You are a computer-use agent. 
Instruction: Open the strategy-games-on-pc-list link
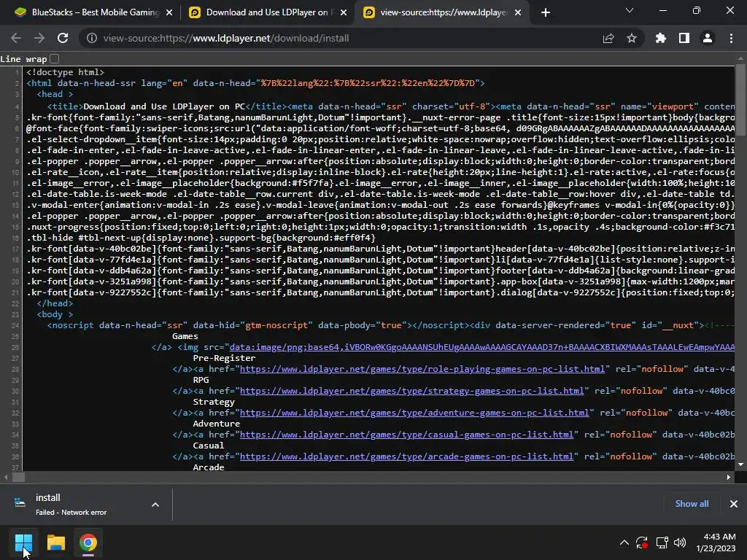[x=411, y=391]
